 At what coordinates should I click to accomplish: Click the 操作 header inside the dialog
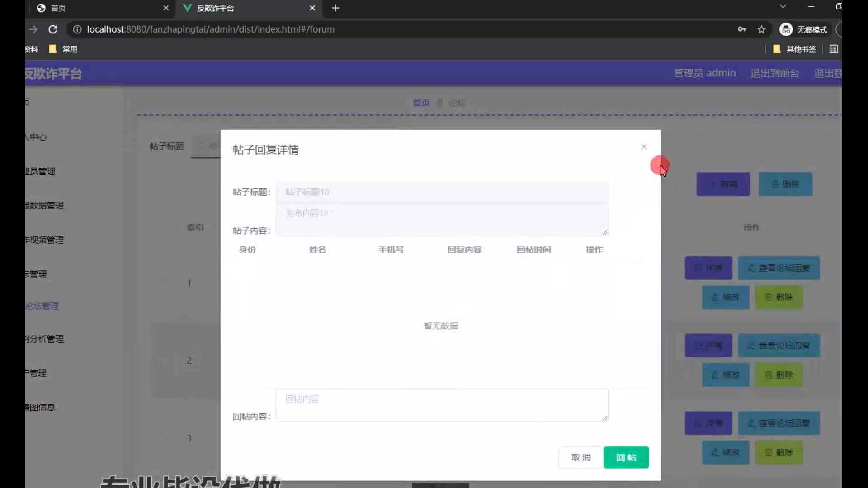pyautogui.click(x=594, y=249)
